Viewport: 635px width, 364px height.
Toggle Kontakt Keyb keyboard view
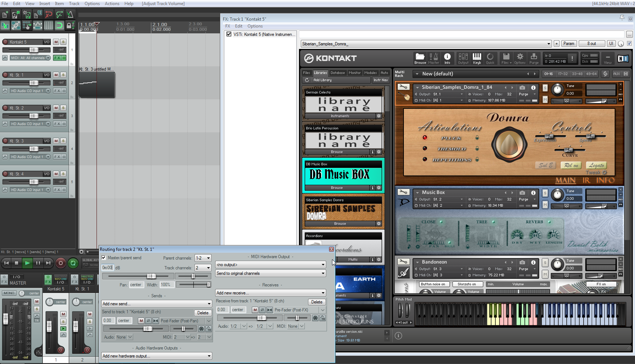coord(477,58)
